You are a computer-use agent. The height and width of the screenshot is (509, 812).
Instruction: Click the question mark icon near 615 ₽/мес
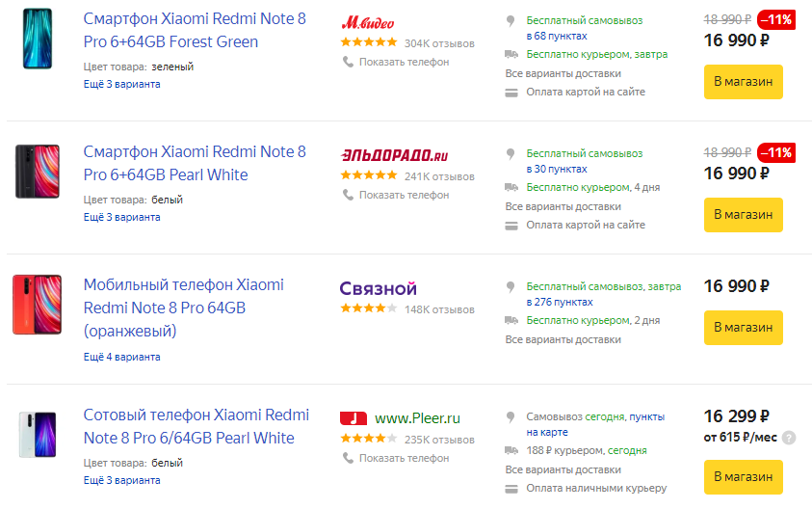pos(789,438)
